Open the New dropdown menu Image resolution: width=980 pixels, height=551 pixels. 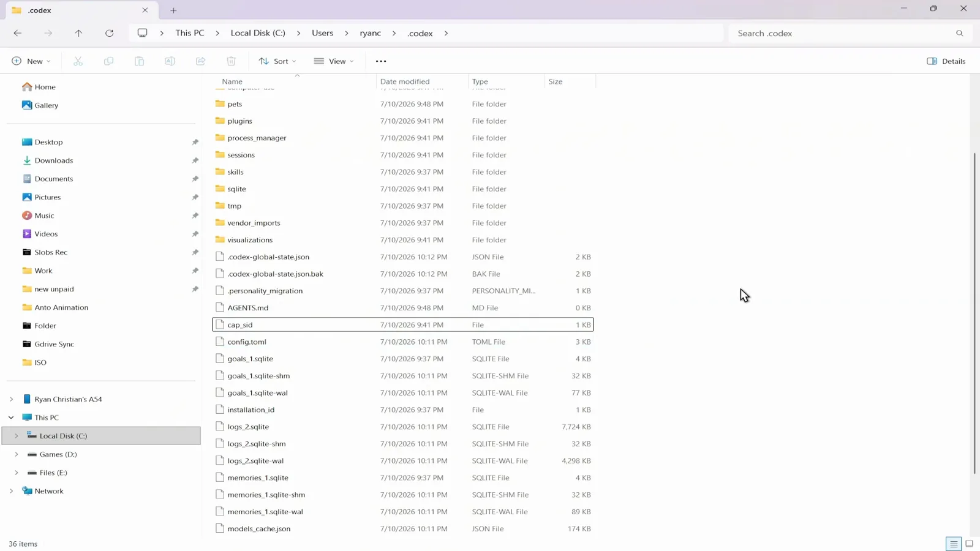pos(31,61)
